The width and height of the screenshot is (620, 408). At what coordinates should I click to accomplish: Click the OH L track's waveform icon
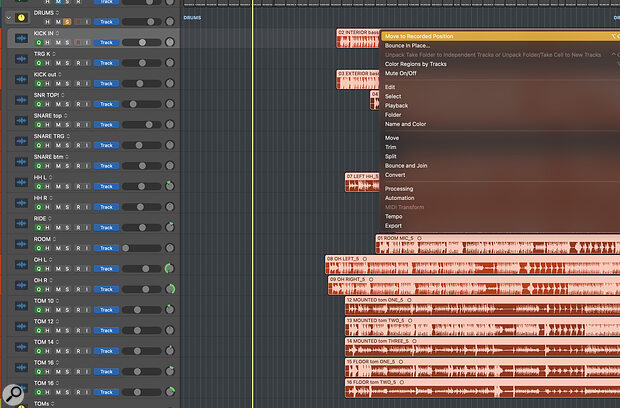pyautogui.click(x=21, y=264)
